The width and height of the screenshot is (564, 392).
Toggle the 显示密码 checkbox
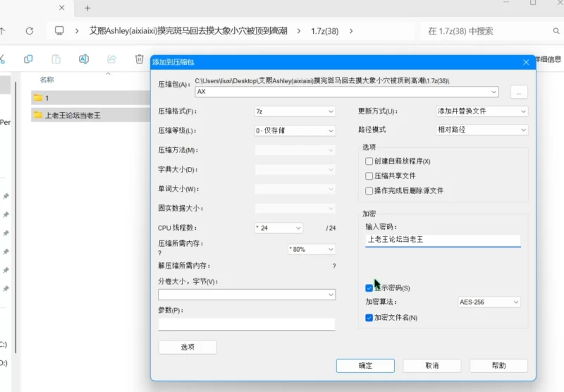point(369,288)
